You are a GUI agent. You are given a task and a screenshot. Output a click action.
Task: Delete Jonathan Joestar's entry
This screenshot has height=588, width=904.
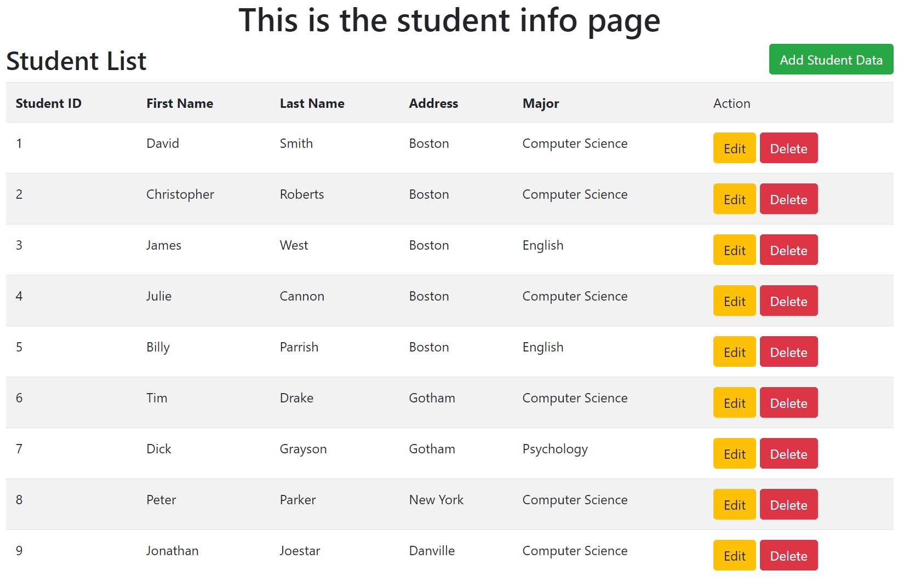point(788,555)
